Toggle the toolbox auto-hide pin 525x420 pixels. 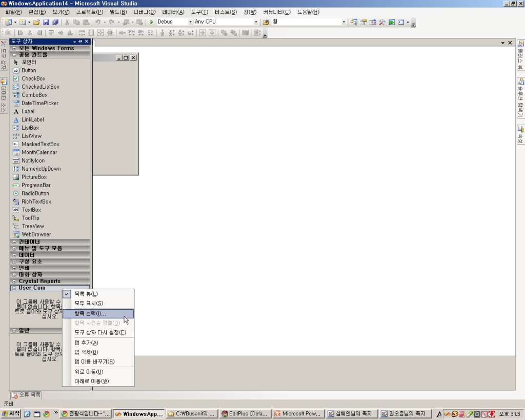pos(80,41)
